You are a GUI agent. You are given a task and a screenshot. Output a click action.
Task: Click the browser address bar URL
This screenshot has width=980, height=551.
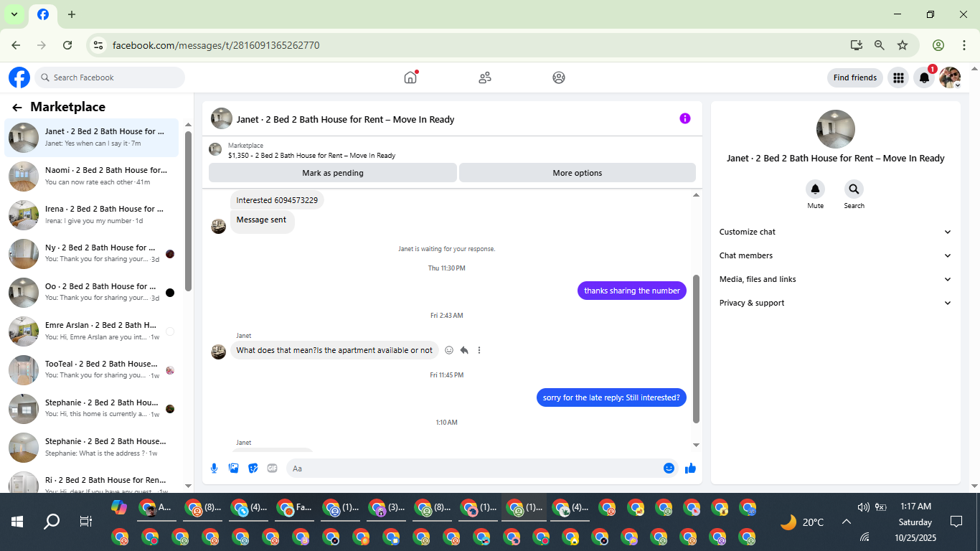tap(216, 45)
